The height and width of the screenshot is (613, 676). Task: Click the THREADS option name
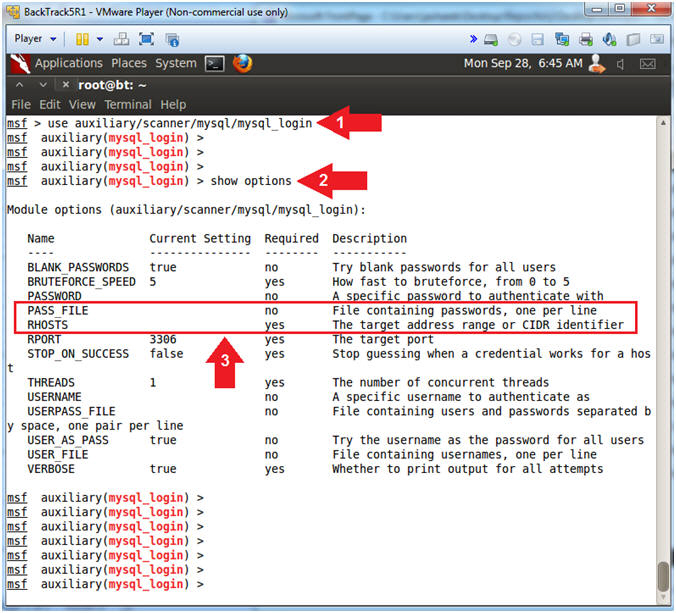51,383
